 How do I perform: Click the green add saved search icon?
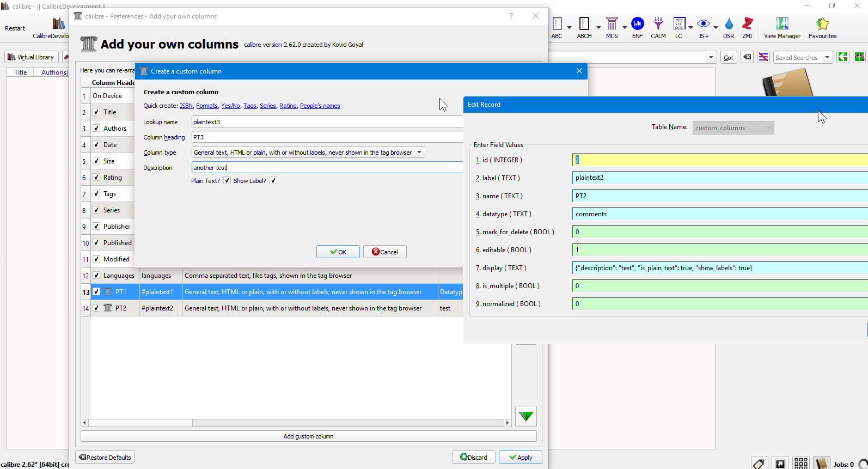(859, 57)
